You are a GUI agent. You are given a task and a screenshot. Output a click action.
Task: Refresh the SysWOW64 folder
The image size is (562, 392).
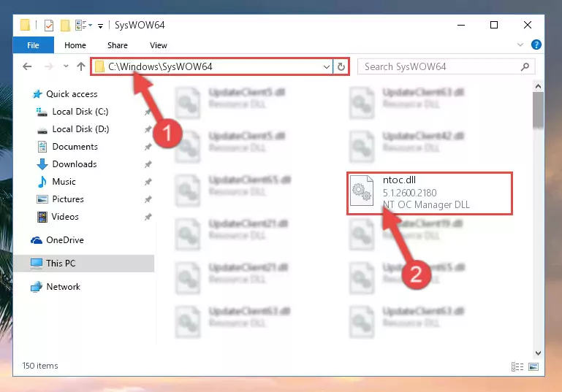(341, 67)
